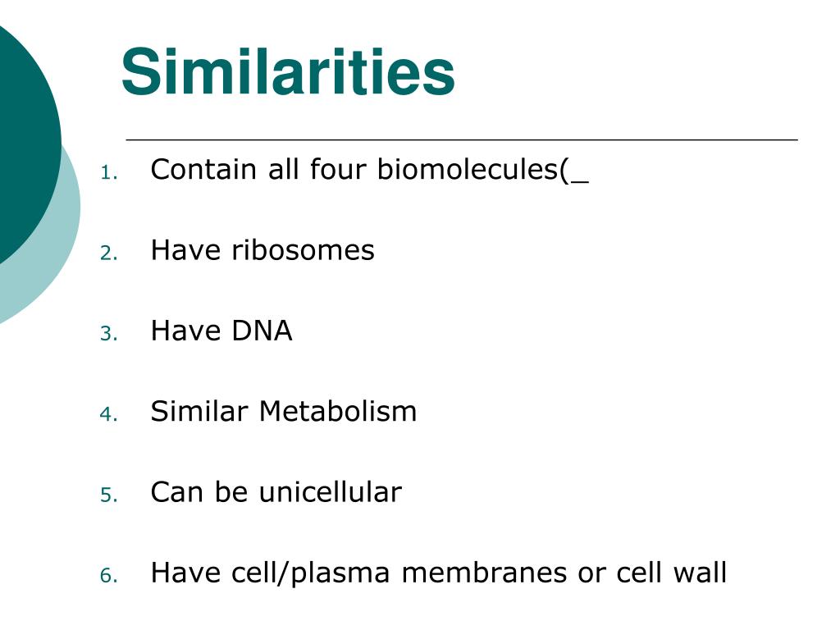Viewport: 840px width, 630px height.
Task: Click the list number 3 marker
Action: 109,334
